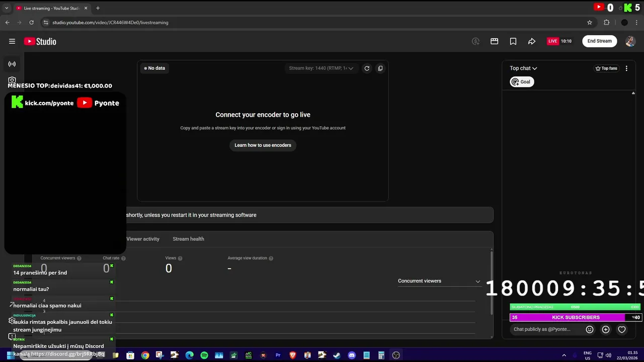
Task: Go back in the browser
Action: 7,23
